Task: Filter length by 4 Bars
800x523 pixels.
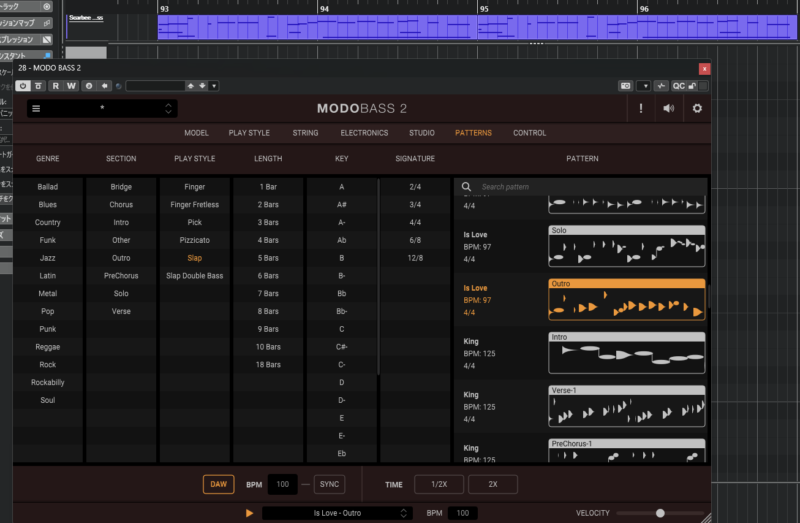Action: (268, 240)
